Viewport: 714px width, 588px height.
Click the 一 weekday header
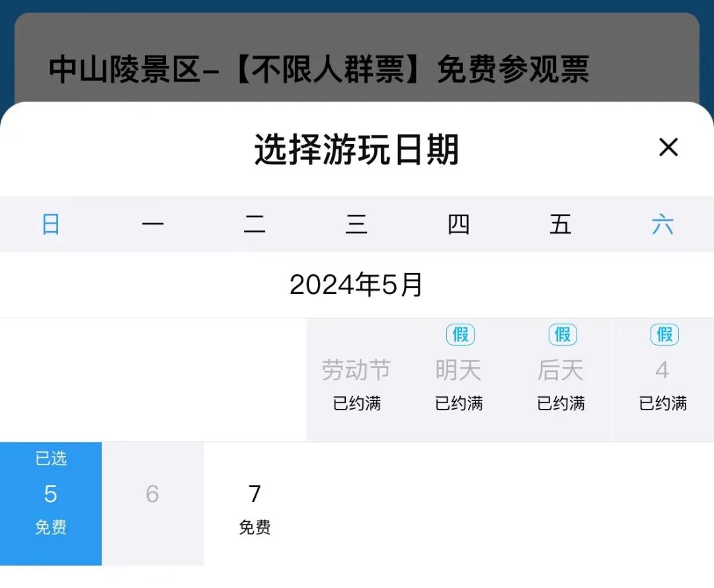(x=153, y=225)
